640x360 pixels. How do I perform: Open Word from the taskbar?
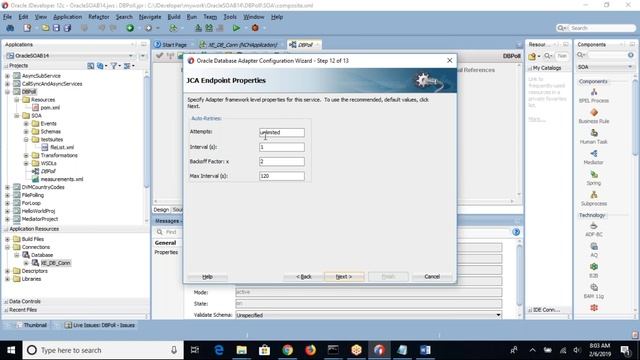click(x=425, y=350)
